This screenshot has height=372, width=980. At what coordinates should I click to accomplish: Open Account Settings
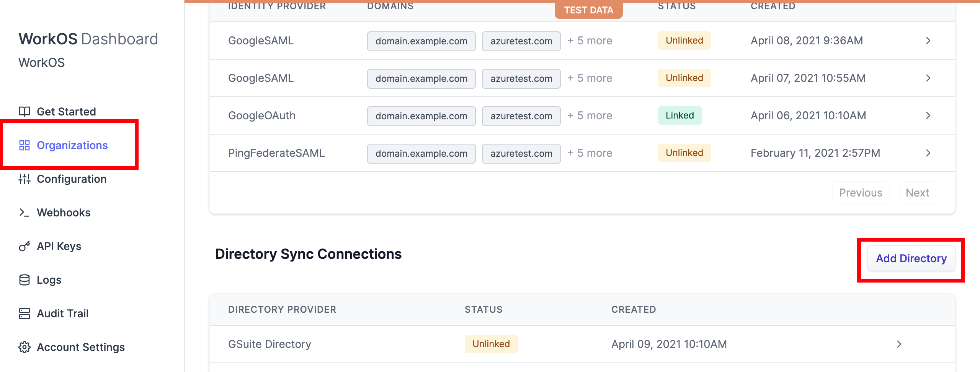tap(81, 347)
